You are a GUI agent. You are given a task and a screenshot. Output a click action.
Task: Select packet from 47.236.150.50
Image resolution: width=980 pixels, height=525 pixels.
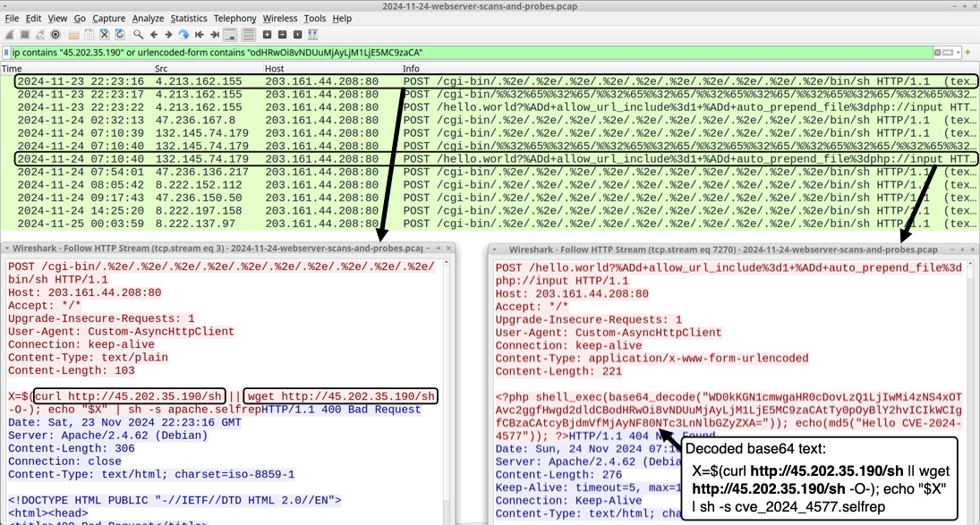(x=490, y=198)
